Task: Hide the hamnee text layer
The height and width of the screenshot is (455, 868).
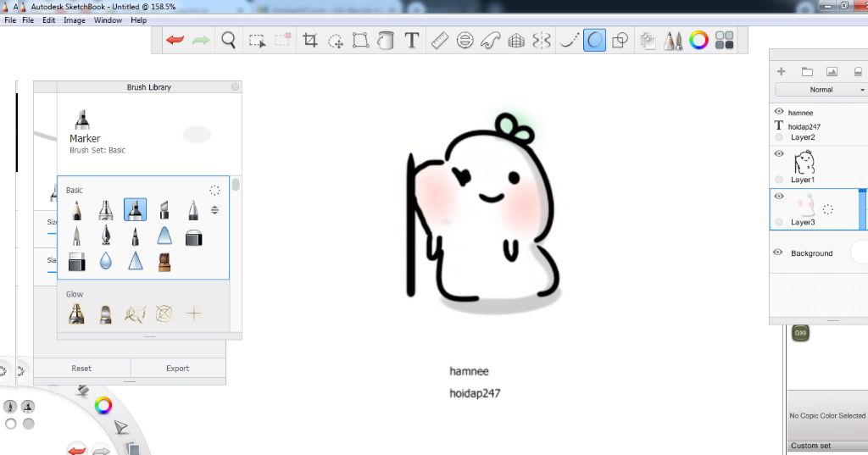Action: [x=779, y=111]
